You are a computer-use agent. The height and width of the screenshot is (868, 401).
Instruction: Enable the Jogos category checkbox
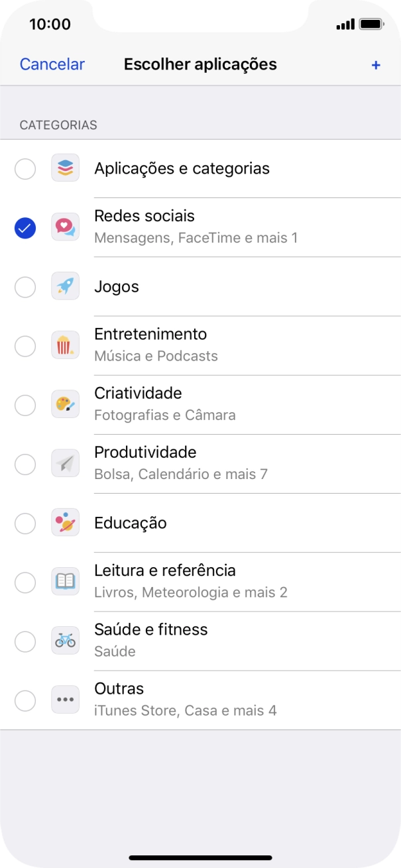click(x=25, y=286)
